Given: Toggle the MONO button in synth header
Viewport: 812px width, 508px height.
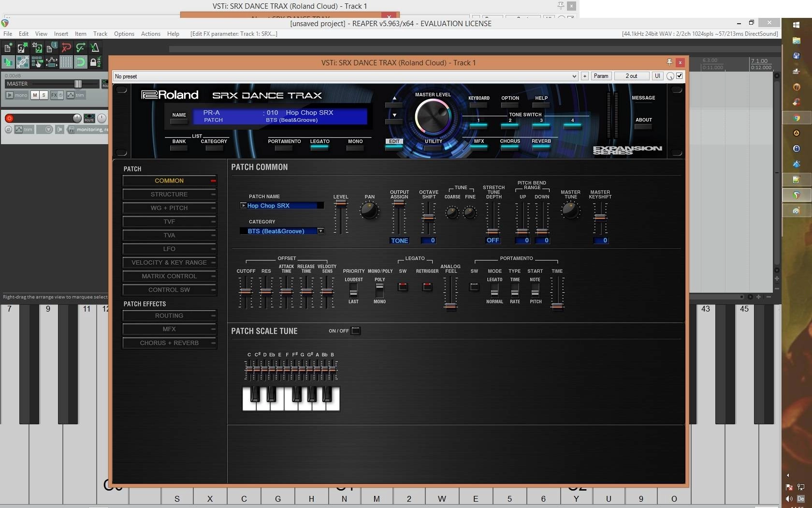Looking at the screenshot, I should (355, 147).
